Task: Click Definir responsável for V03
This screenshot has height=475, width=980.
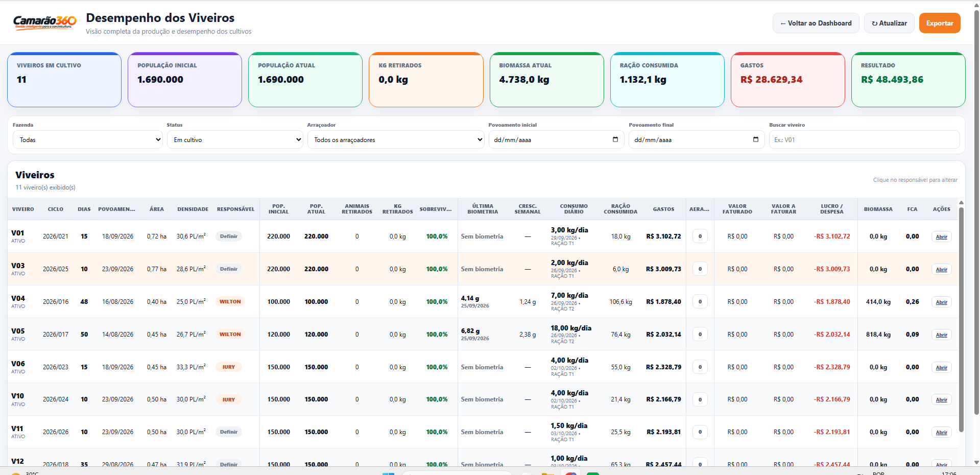Action: coord(228,269)
